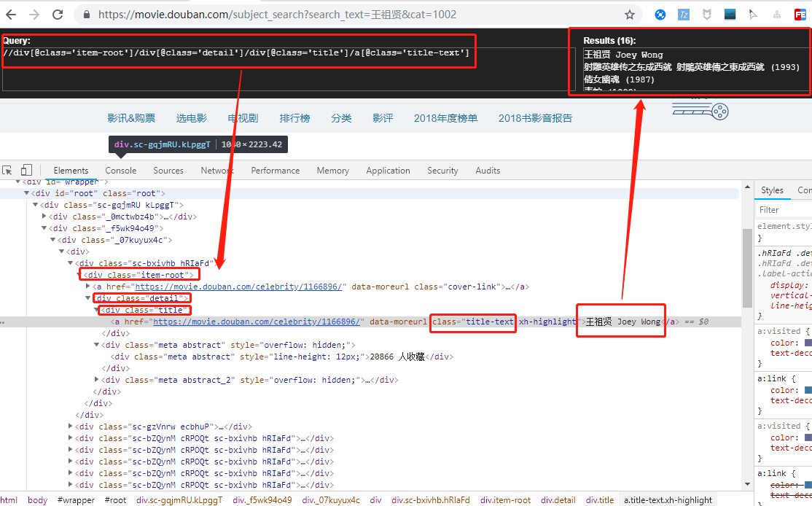Viewport: 812px width, 506px height.
Task: Click the first a:link color swatch
Action: (x=808, y=391)
